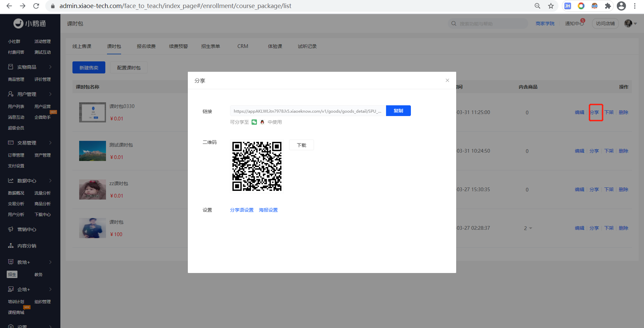The width and height of the screenshot is (644, 328).
Task: Click the 小鹅通 logo in the sidebar
Action: [30, 23]
